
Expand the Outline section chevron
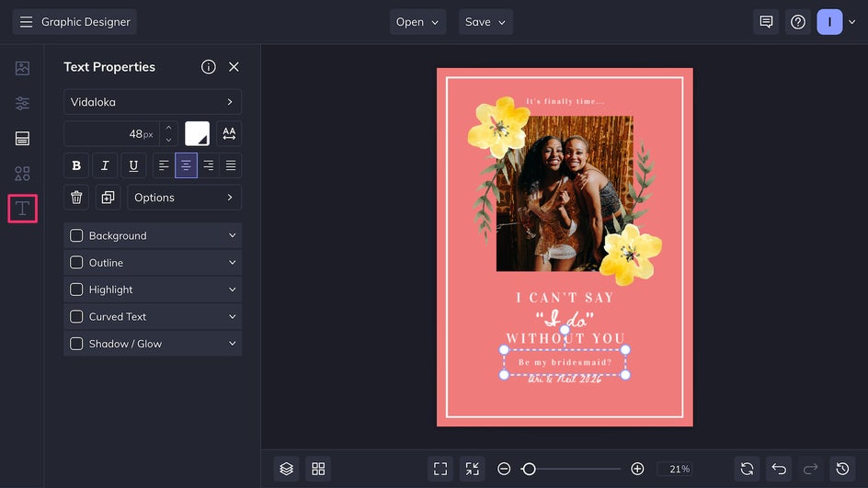[232, 262]
